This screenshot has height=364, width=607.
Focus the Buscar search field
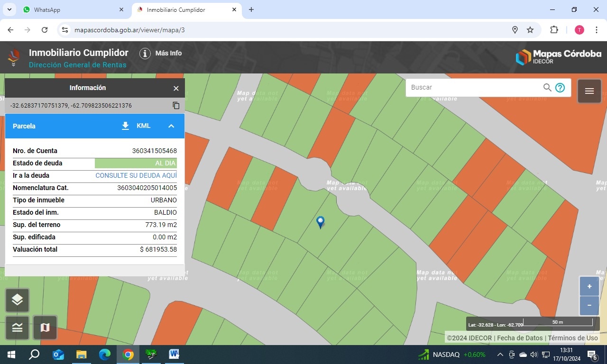click(474, 88)
